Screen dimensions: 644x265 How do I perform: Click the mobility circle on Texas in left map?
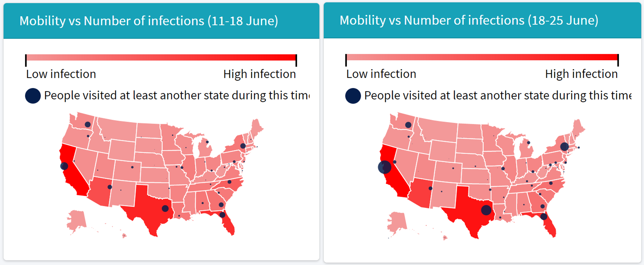pyautogui.click(x=165, y=208)
